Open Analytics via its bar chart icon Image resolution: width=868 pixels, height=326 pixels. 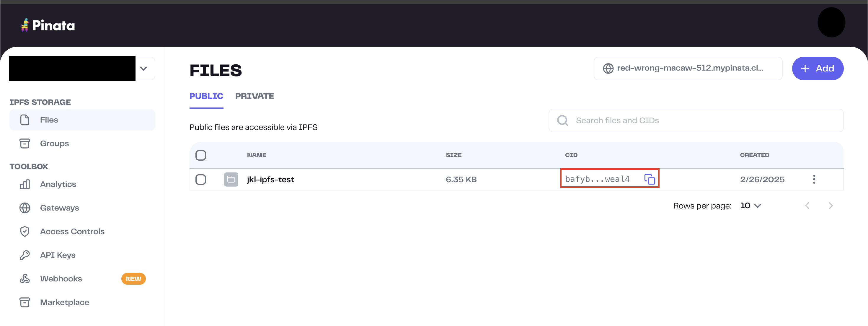[x=25, y=184]
